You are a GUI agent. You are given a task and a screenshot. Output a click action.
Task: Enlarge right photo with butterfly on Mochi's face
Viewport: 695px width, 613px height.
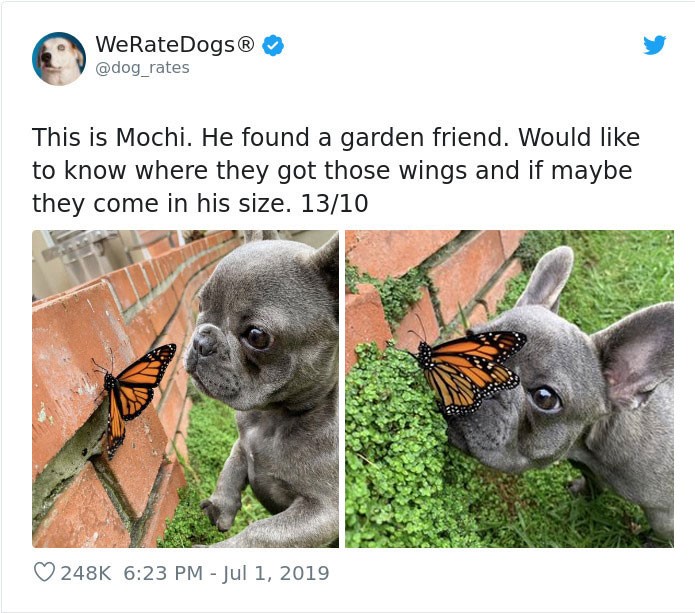coord(509,389)
